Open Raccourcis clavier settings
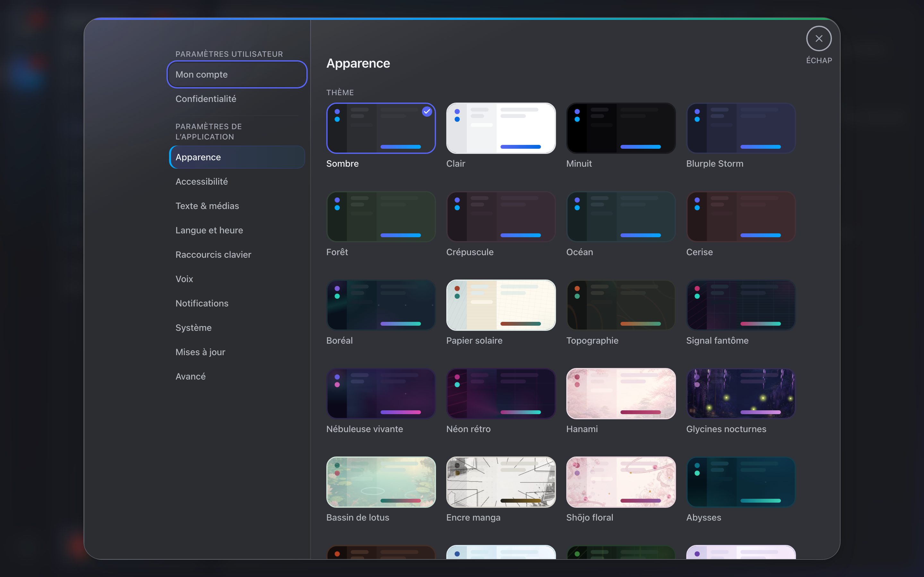This screenshot has width=924, height=577. coord(237,255)
